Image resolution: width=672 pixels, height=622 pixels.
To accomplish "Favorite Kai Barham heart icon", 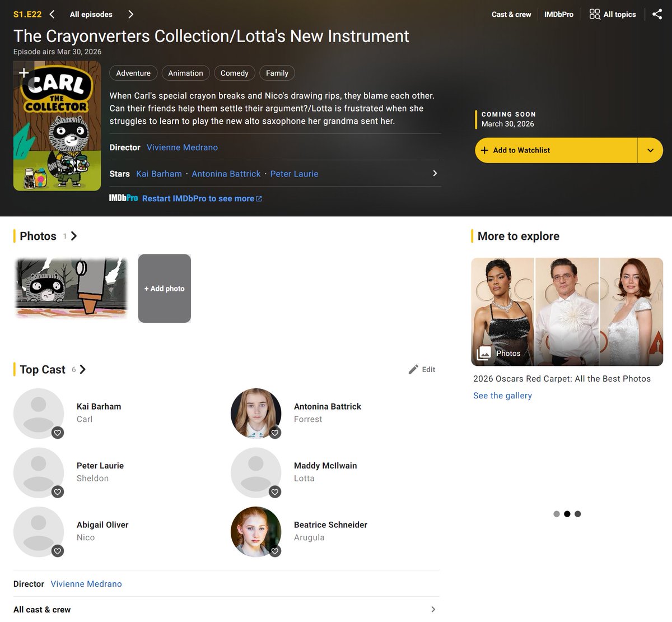I will point(57,433).
